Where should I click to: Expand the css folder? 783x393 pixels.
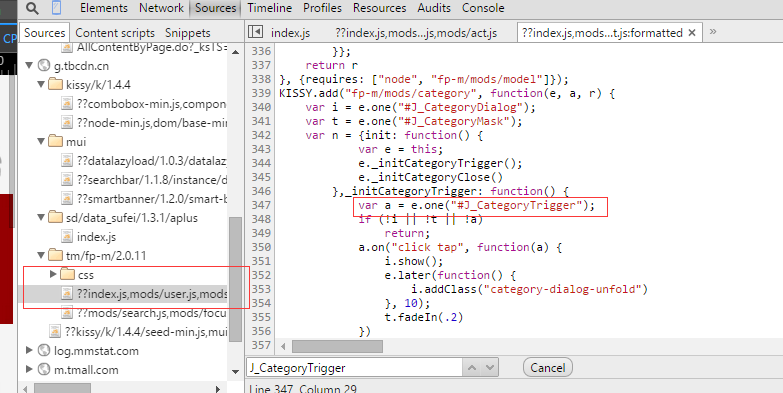53,274
